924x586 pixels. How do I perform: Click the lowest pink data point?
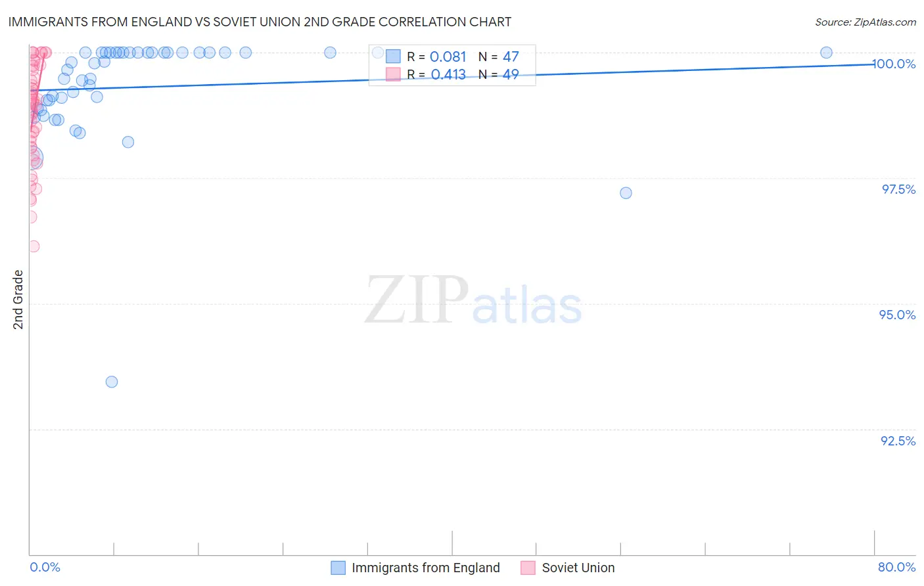(34, 246)
